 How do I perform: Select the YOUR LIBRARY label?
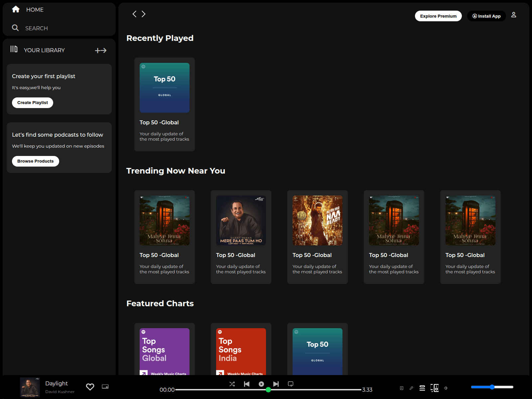(x=44, y=50)
